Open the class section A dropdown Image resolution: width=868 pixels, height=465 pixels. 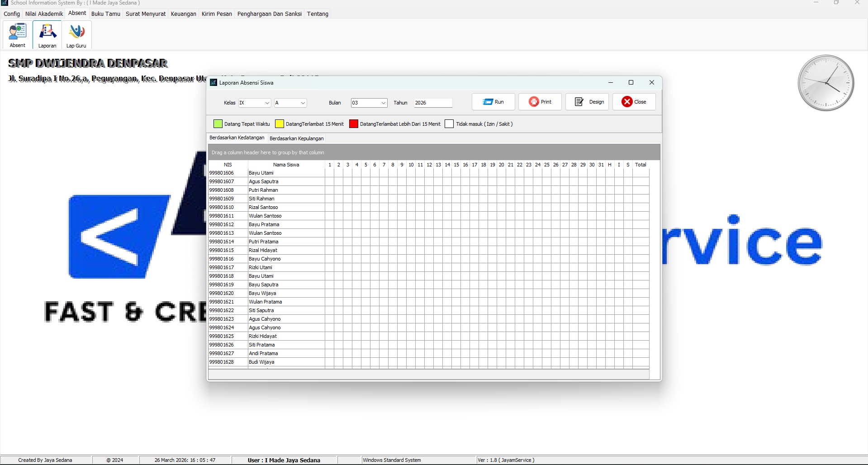pos(303,103)
